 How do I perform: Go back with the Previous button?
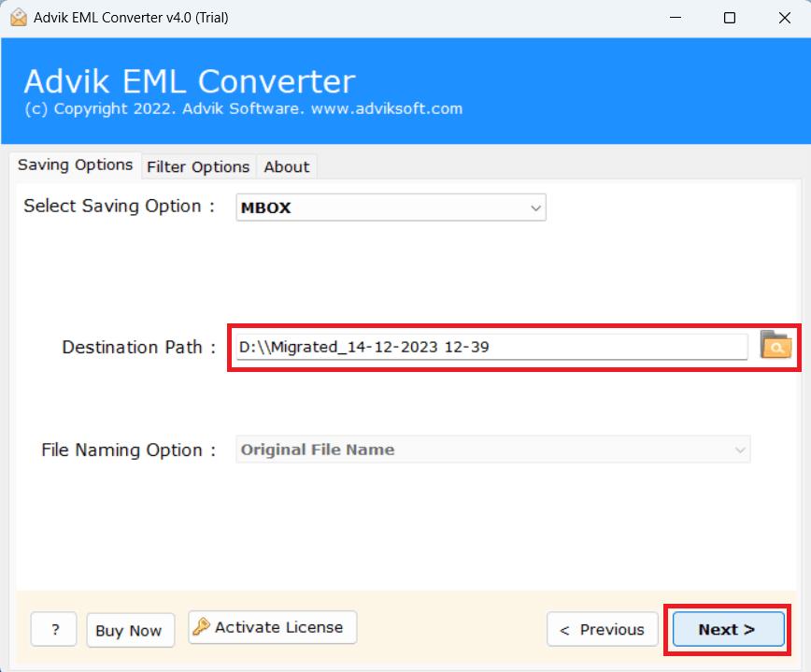602,630
